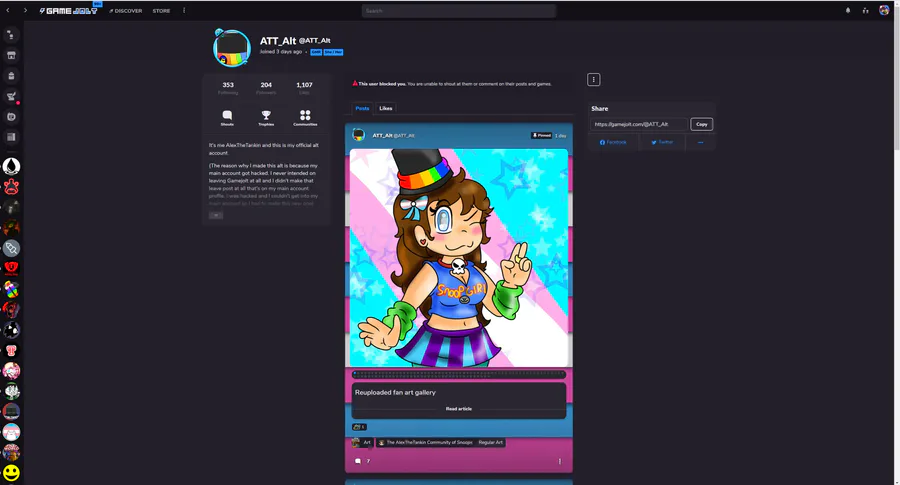900x485 pixels.
Task: Open the notifications bell
Action: coord(848,10)
